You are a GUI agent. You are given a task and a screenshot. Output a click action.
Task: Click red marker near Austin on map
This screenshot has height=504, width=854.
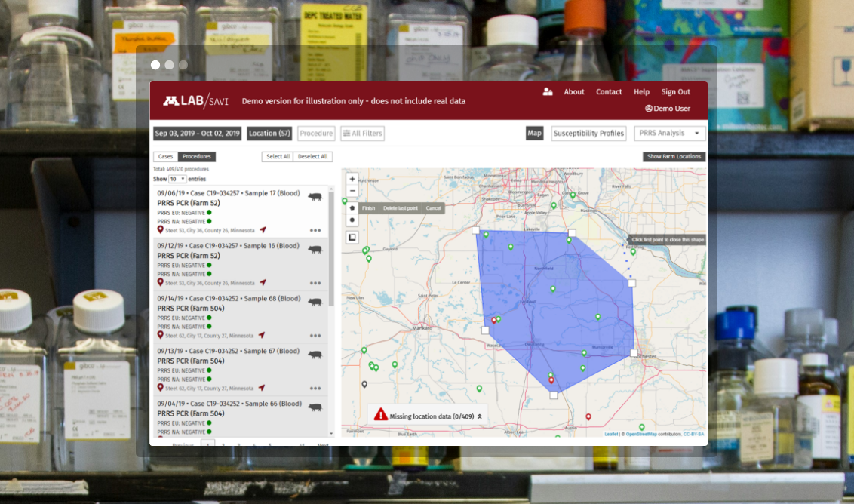tap(588, 416)
